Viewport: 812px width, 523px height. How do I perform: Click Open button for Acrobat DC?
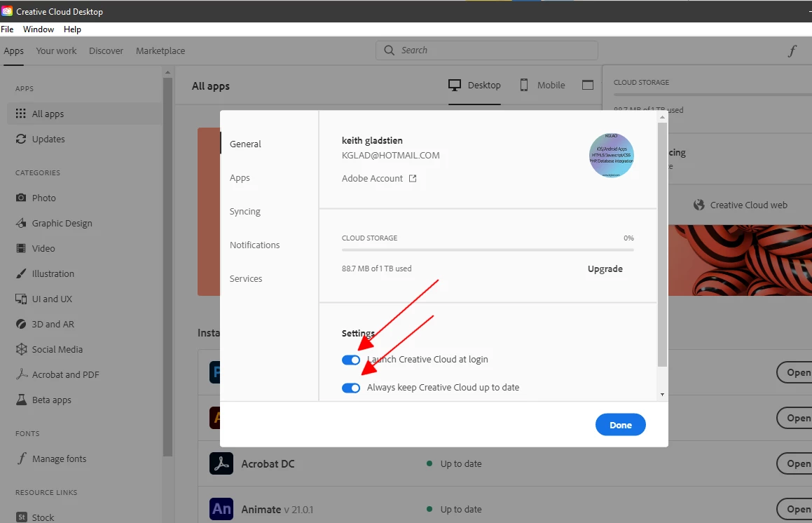click(x=794, y=463)
